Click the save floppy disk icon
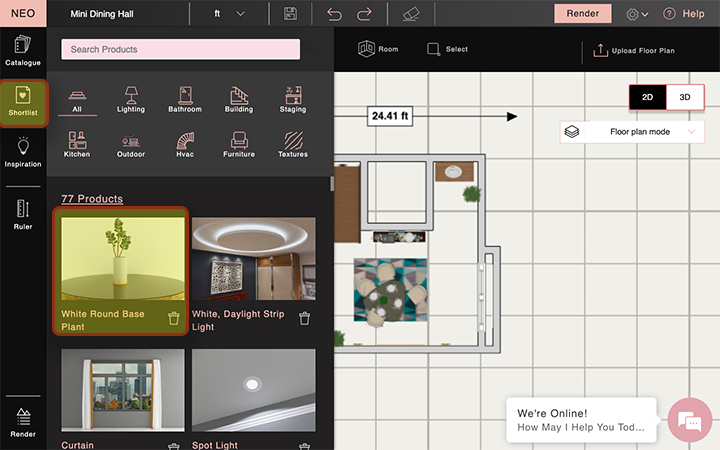 [x=290, y=14]
